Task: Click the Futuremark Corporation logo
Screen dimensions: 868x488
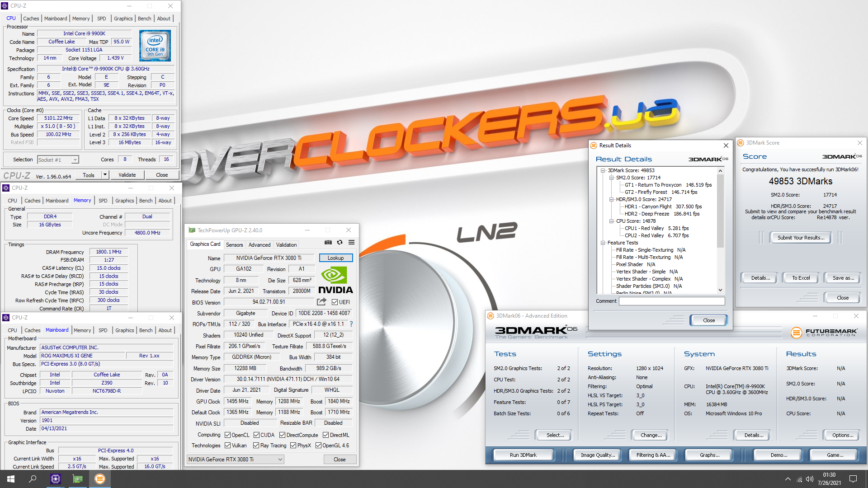Action: 824,333
